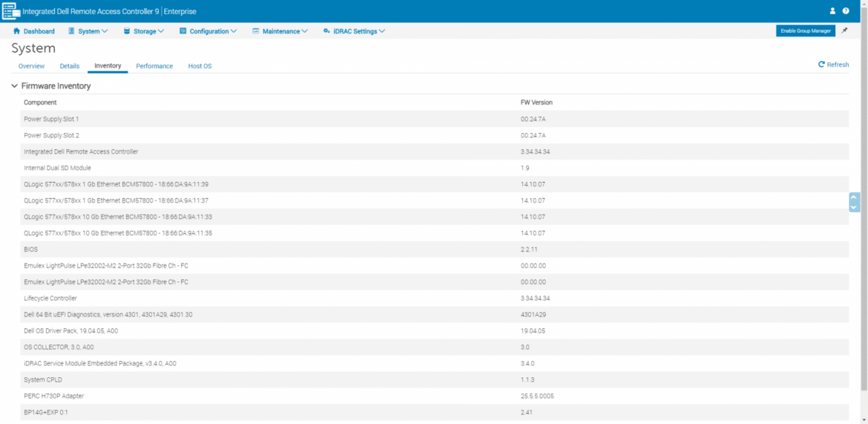Select the Inventory tab
Viewport: 868px width, 424px height.
[108, 65]
